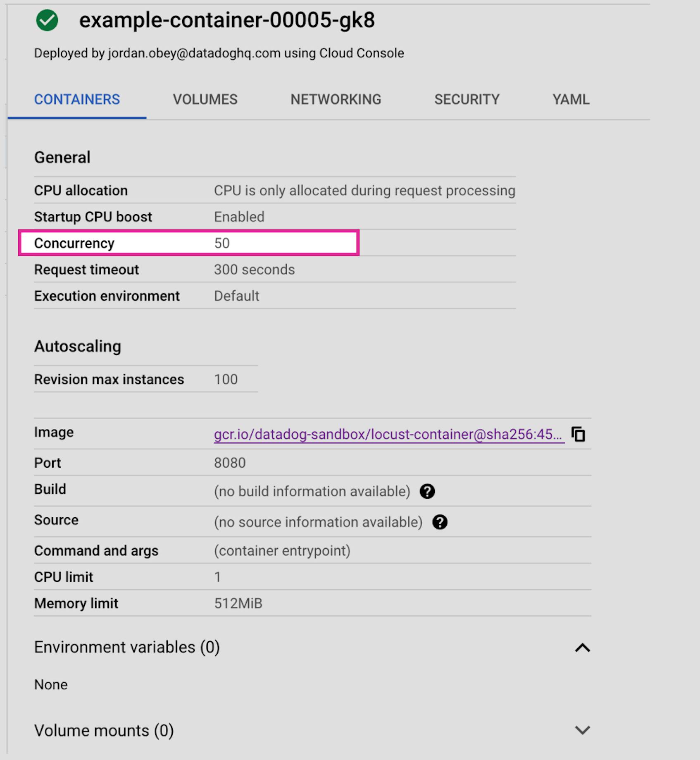
Task: View the SECURITY tab
Action: click(x=467, y=99)
